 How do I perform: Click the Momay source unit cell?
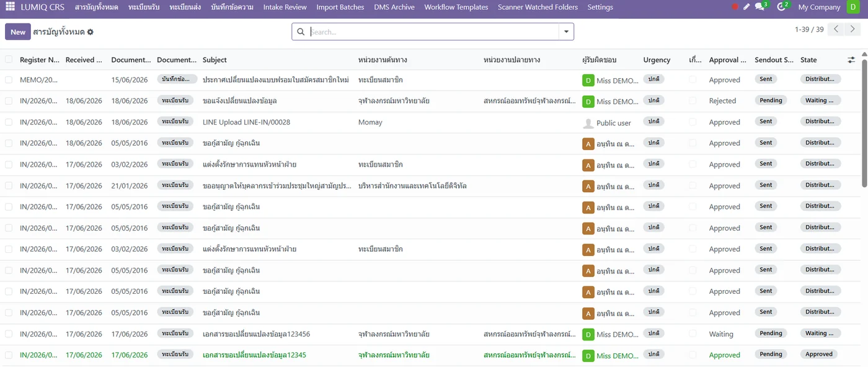[x=370, y=122]
